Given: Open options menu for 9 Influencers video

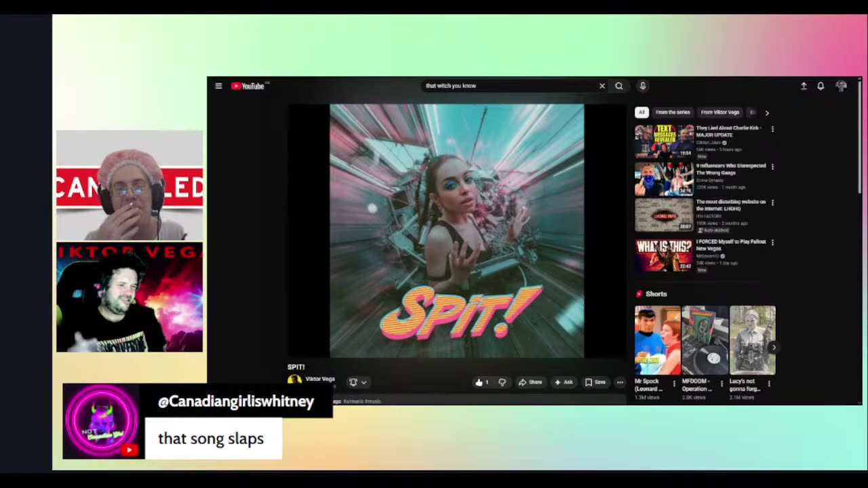Looking at the screenshot, I should [772, 166].
